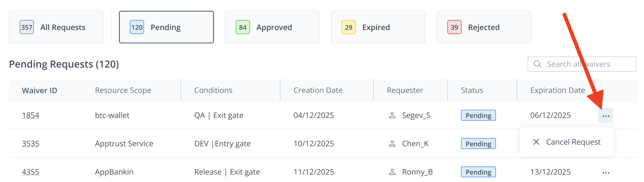644x182 pixels.
Task: Open the three-dot menu for waiver 1854
Action: click(606, 116)
